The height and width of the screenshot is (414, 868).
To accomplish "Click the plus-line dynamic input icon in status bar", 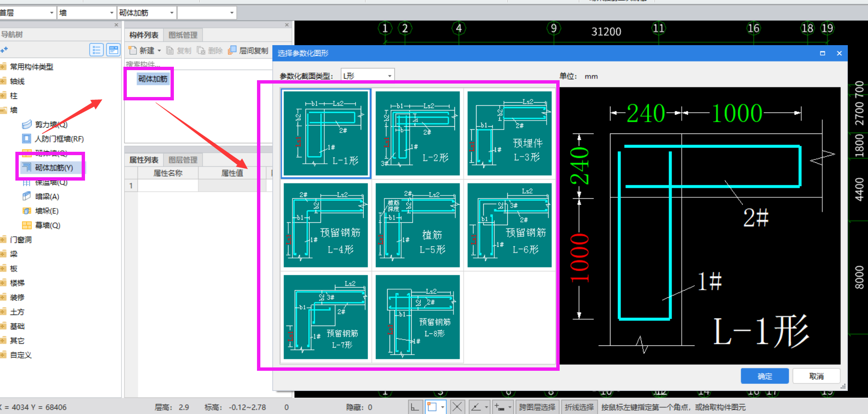I will pos(500,407).
